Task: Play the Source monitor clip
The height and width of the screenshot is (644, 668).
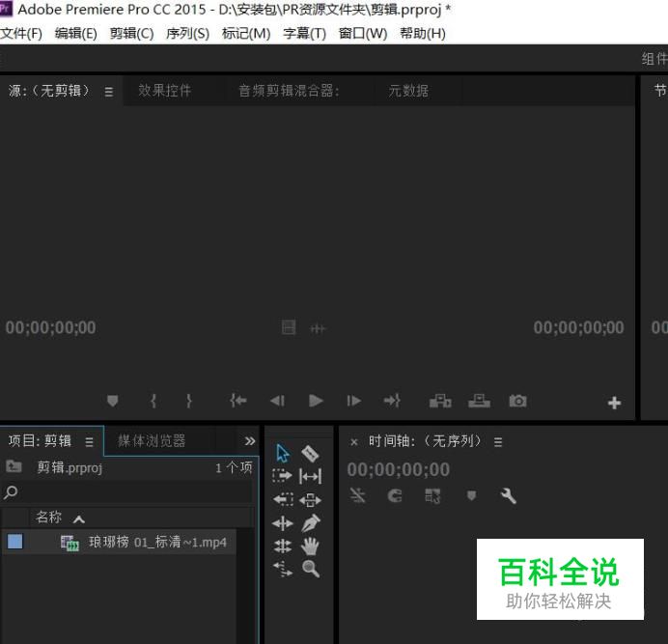Action: tap(316, 401)
